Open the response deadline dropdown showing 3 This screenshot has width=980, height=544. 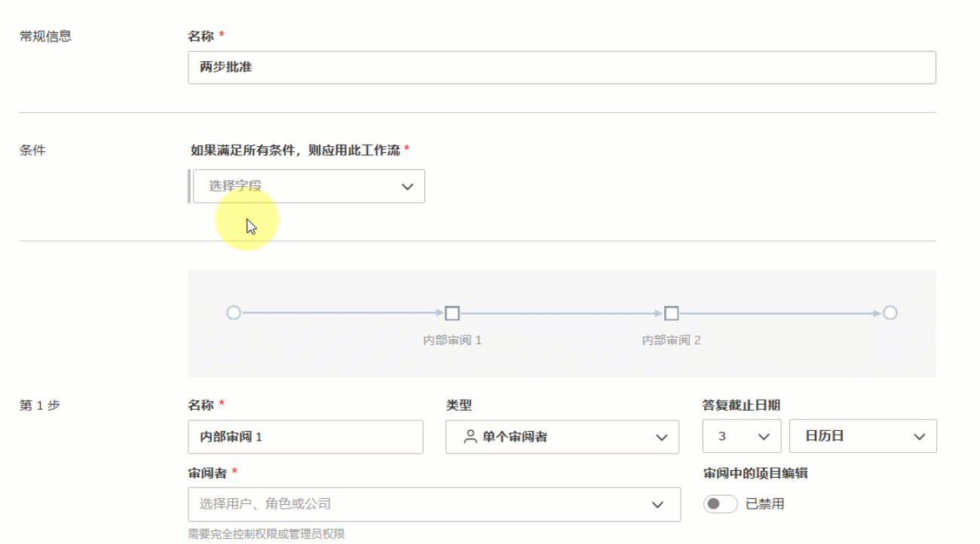pos(741,436)
